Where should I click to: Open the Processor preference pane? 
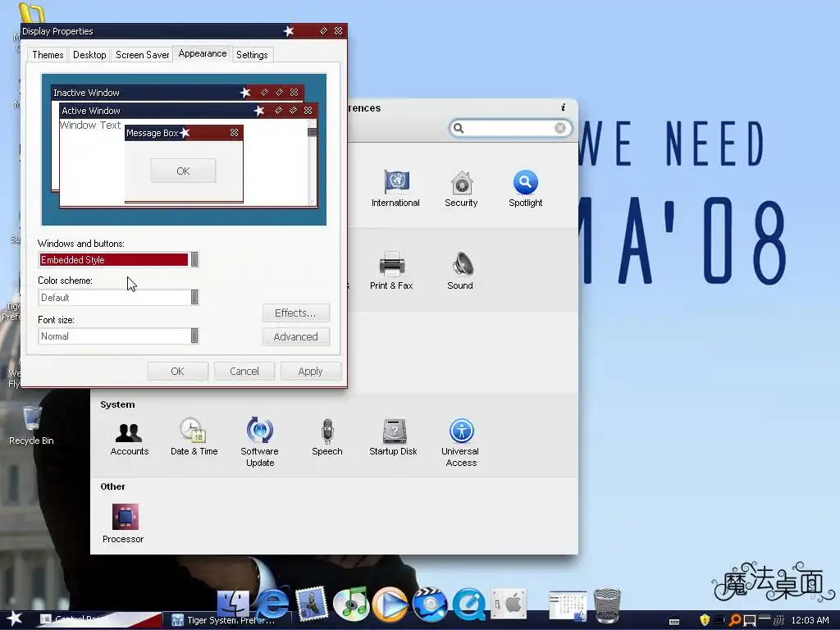(x=123, y=523)
